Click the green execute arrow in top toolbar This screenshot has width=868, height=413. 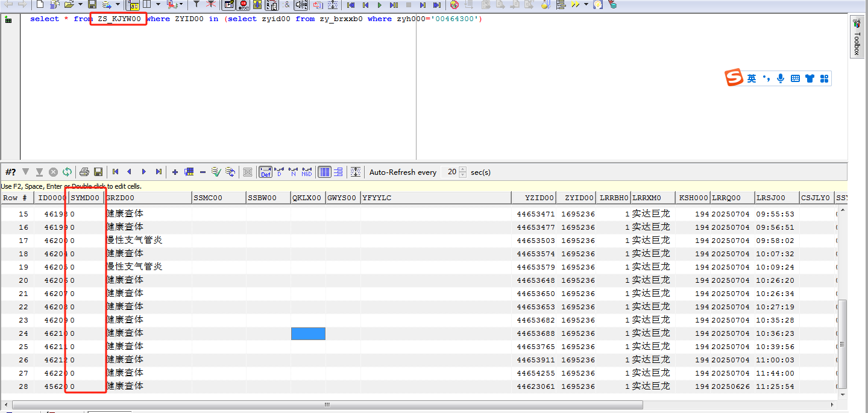[380, 5]
